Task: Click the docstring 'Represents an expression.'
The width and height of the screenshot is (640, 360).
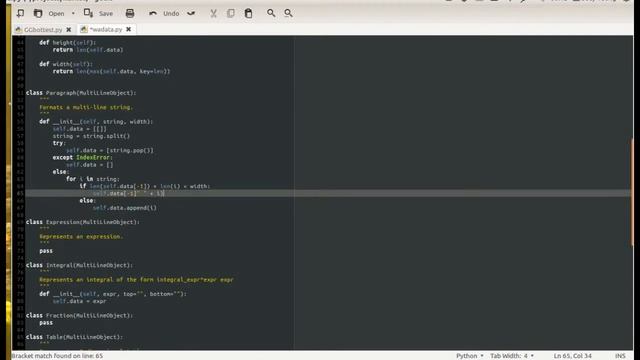Action: click(81, 236)
